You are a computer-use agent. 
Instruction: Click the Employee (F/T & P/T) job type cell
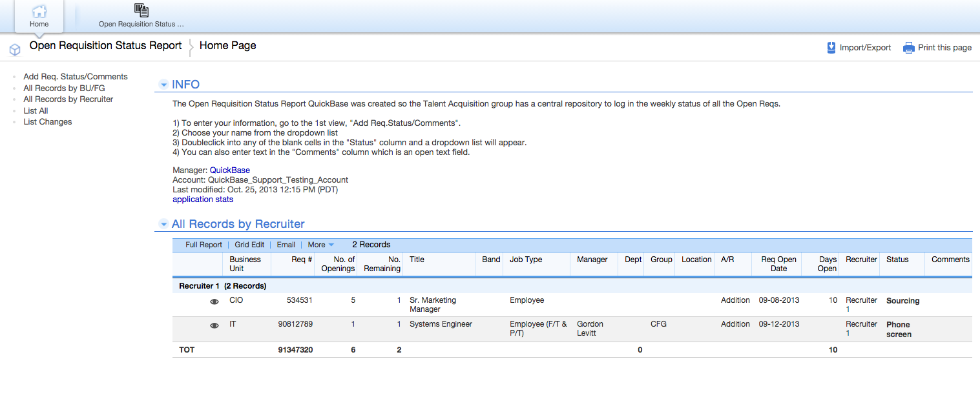(538, 329)
